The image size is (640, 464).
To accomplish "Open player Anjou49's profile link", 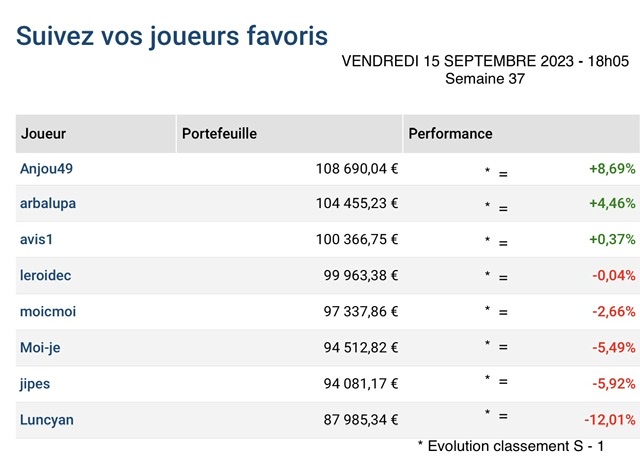I will [46, 169].
